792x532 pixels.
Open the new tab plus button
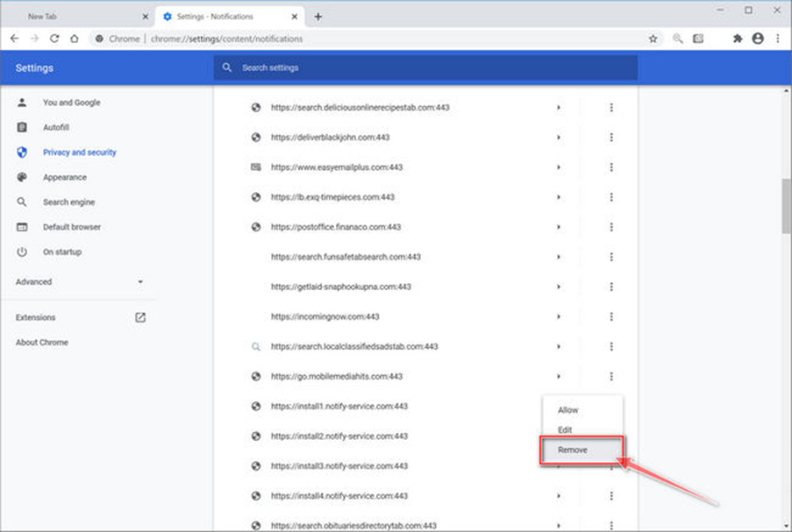coord(318,17)
